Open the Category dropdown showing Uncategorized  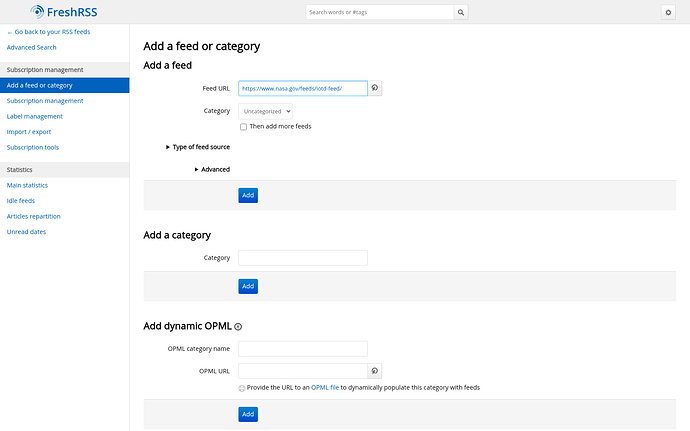coord(265,111)
